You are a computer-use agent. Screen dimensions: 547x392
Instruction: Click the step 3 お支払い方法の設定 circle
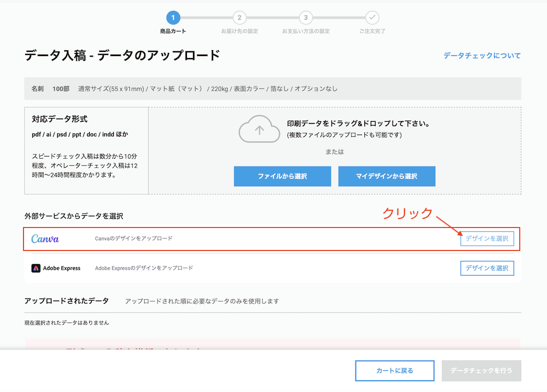point(306,17)
